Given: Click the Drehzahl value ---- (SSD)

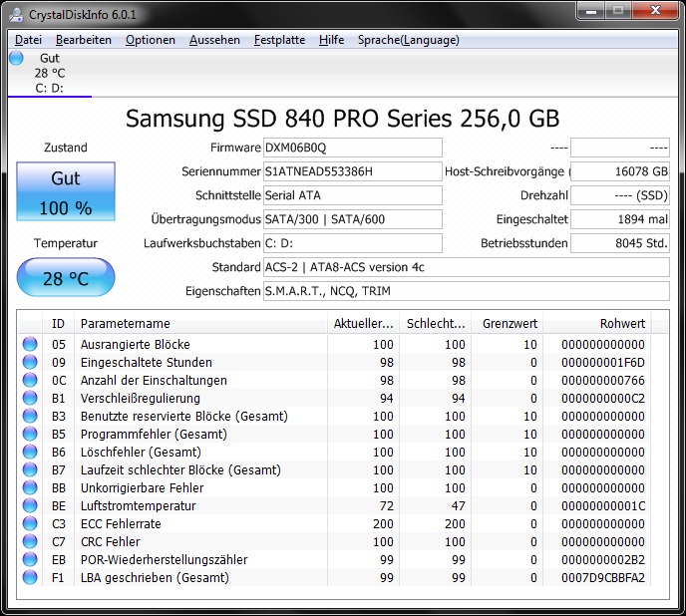Looking at the screenshot, I should pyautogui.click(x=620, y=195).
